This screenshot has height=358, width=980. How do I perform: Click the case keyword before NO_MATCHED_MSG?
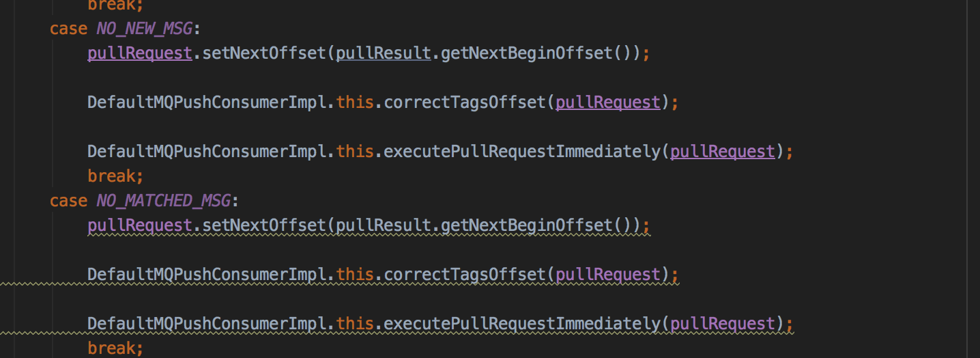(x=68, y=201)
